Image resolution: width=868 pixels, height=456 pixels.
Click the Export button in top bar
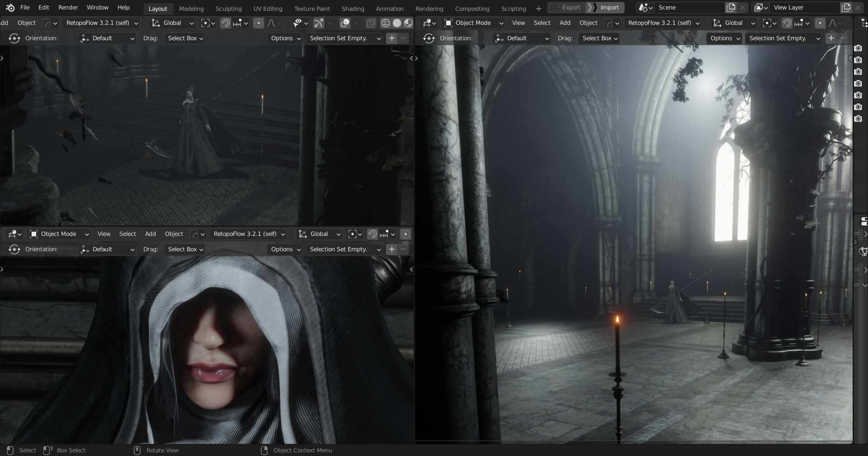566,8
